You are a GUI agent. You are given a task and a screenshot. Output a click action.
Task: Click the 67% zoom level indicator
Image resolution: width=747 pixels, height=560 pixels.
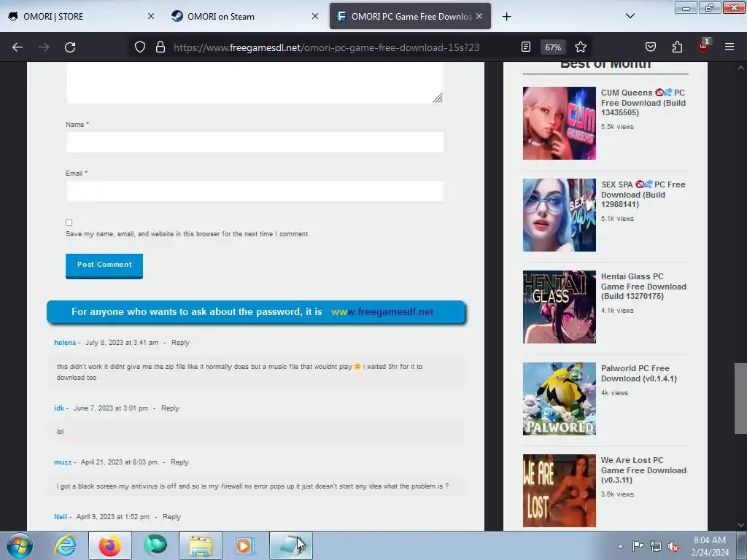coord(553,47)
